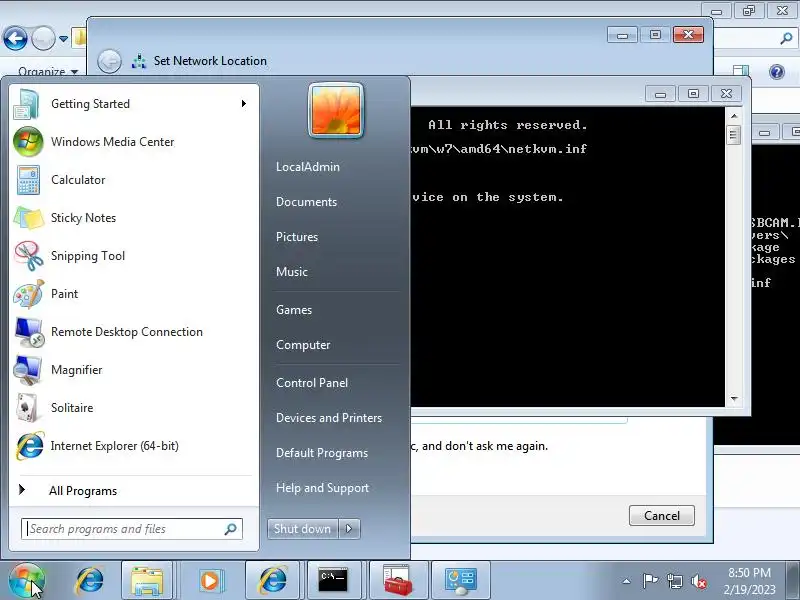Click the Explorer help question mark icon
800x600 pixels.
(777, 72)
